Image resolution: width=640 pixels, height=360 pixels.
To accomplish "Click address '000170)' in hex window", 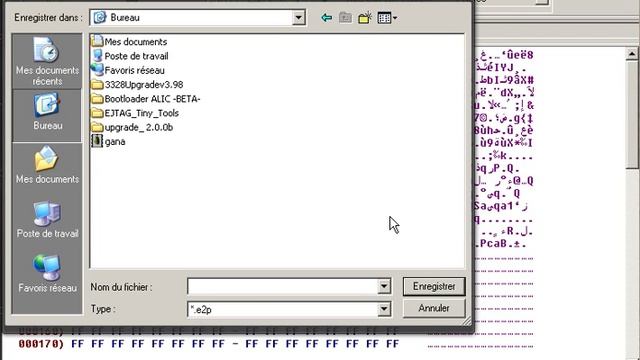I will click(41, 344).
